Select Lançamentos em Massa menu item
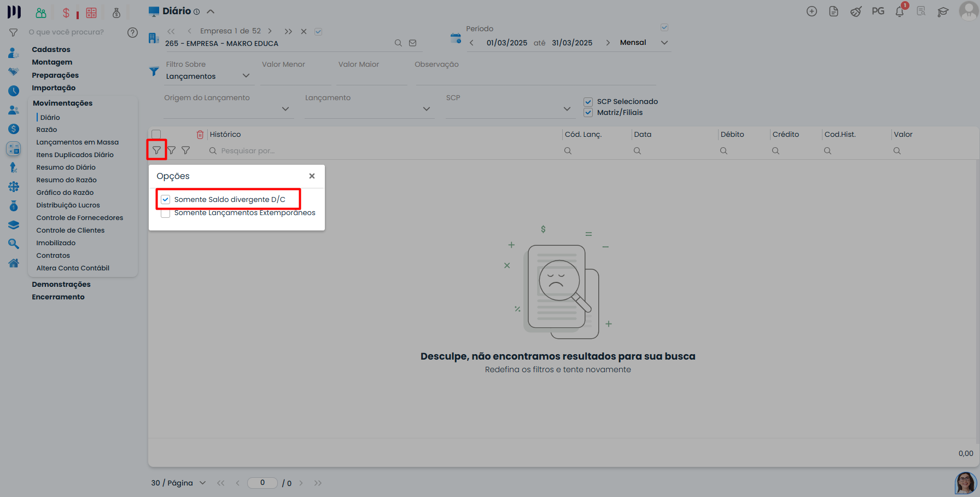 click(77, 142)
